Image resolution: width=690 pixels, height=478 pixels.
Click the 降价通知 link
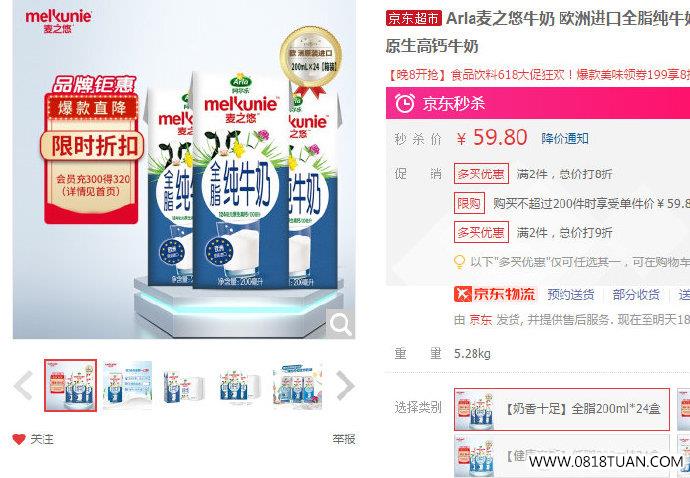click(x=565, y=139)
